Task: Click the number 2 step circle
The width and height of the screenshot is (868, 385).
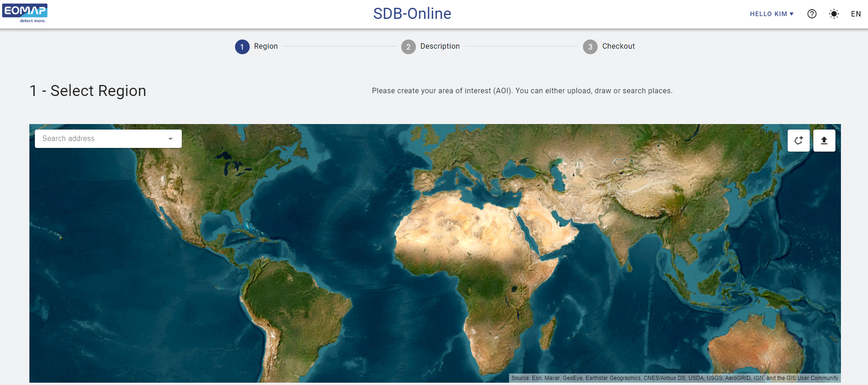Action: [x=408, y=47]
